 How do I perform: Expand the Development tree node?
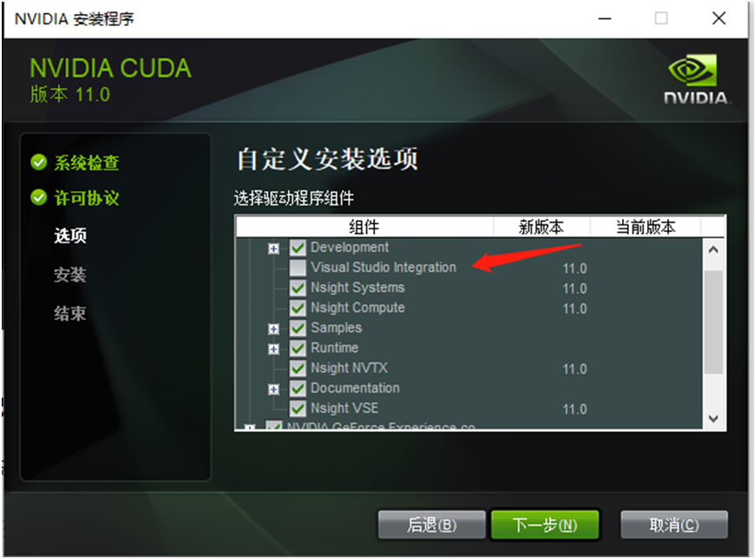click(x=274, y=249)
